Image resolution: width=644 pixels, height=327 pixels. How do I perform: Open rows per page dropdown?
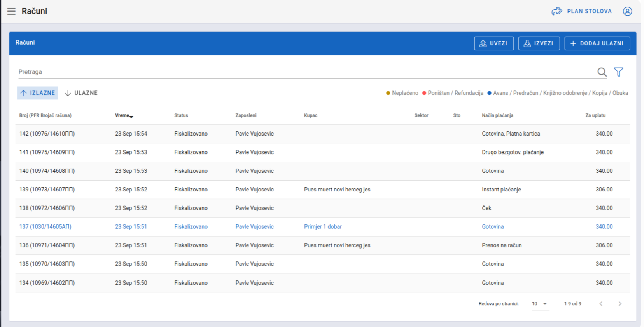click(540, 304)
